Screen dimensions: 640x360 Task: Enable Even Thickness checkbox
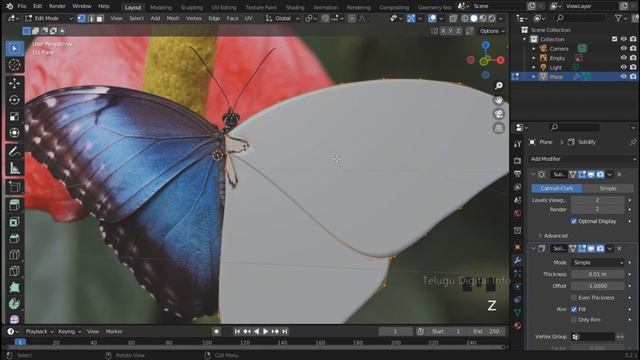point(574,298)
